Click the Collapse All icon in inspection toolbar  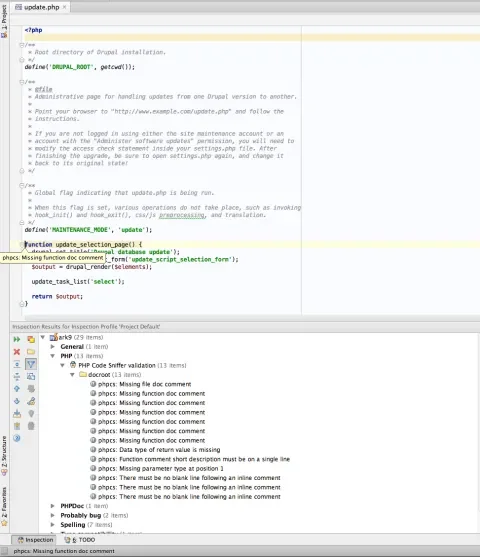coord(17,377)
